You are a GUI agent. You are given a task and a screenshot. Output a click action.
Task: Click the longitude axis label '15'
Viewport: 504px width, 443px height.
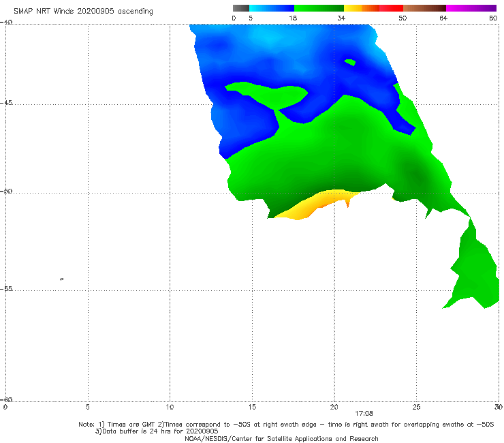(252, 408)
